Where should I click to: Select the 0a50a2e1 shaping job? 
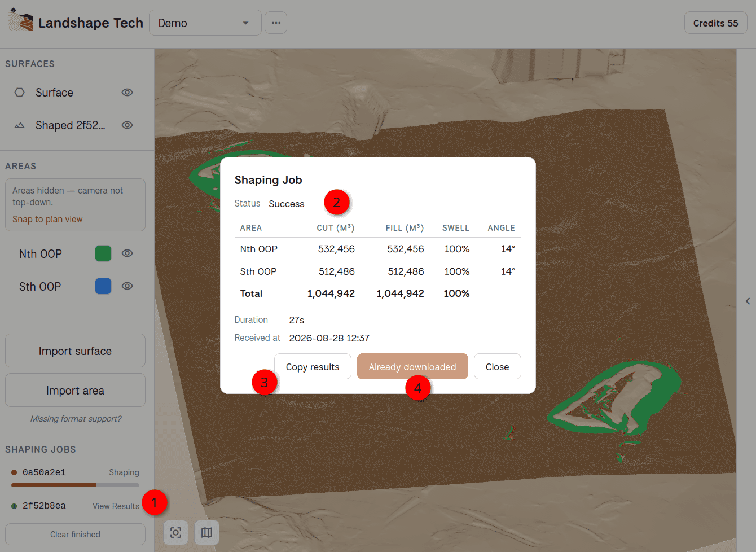pos(44,472)
